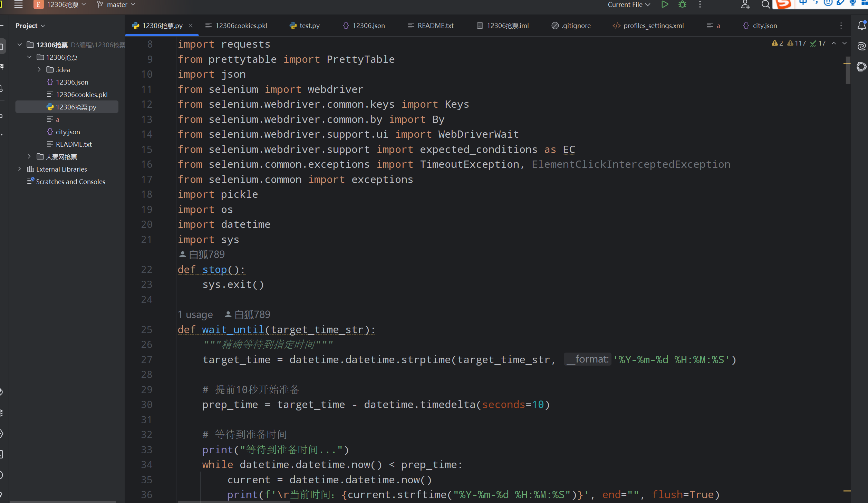Viewport: 868px width, 503px height.
Task: Open the Current File run configuration dropdown
Action: click(x=629, y=4)
